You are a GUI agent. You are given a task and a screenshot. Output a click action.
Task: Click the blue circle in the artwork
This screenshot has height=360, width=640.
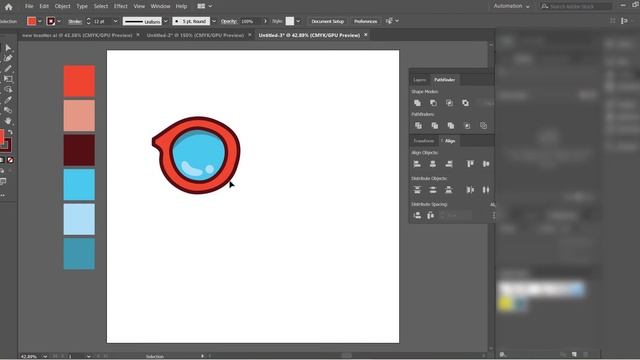point(198,155)
